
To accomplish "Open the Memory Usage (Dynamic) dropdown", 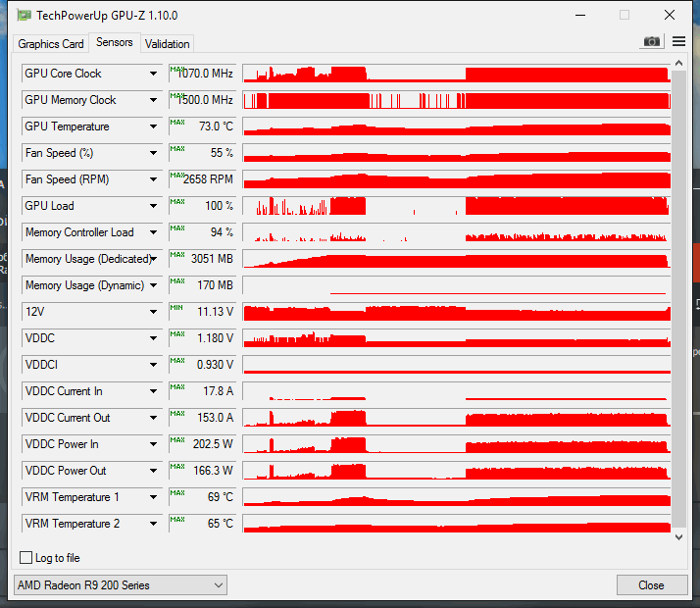I will click(x=153, y=285).
